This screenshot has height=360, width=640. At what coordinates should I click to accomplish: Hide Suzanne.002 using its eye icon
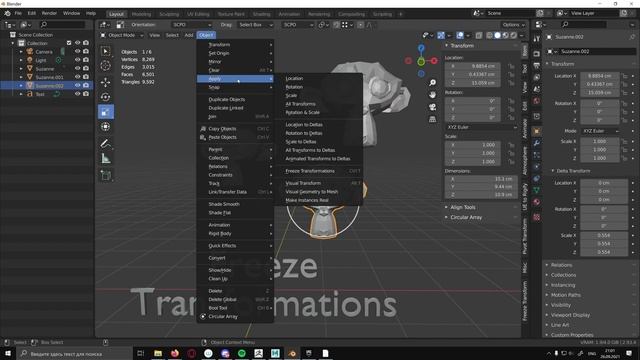pos(78,85)
